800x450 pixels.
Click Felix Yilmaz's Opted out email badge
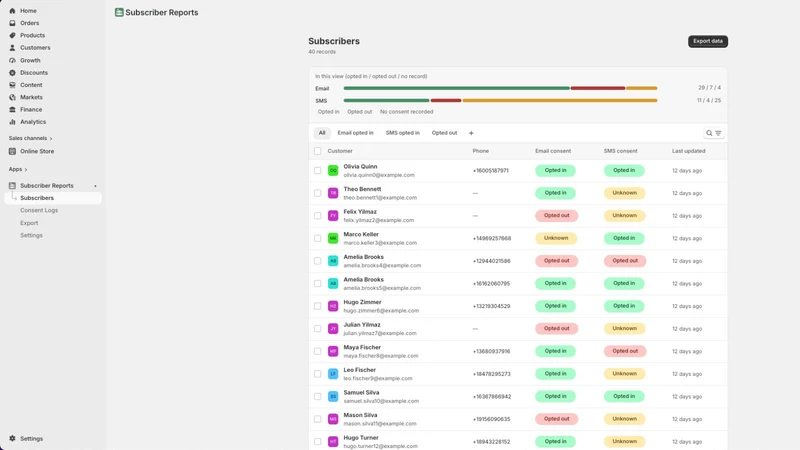pos(556,216)
